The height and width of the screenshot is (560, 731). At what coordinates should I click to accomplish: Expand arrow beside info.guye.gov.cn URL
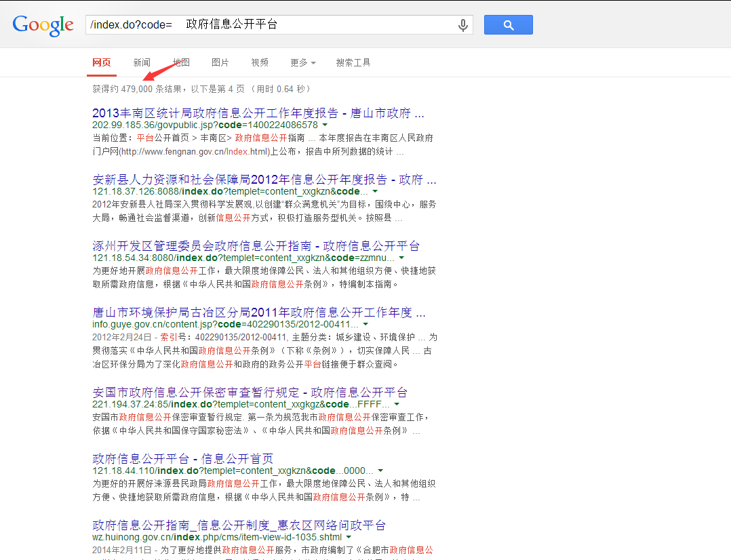click(x=365, y=324)
